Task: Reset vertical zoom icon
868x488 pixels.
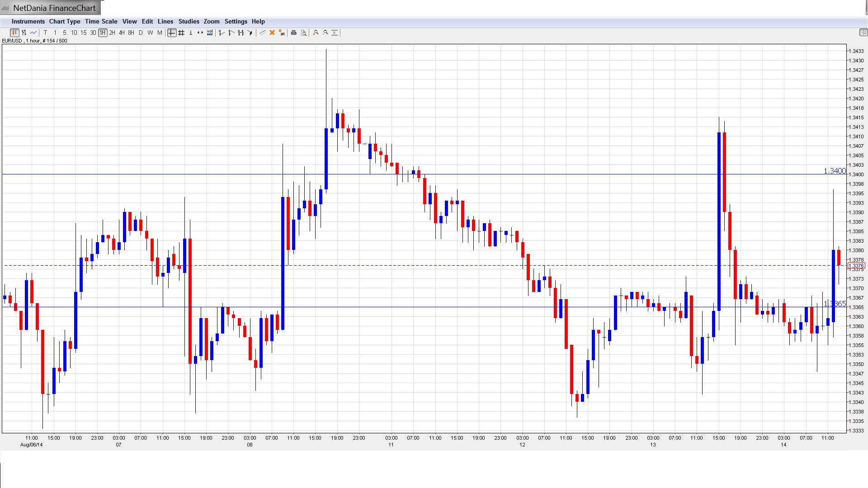Action: tap(335, 33)
